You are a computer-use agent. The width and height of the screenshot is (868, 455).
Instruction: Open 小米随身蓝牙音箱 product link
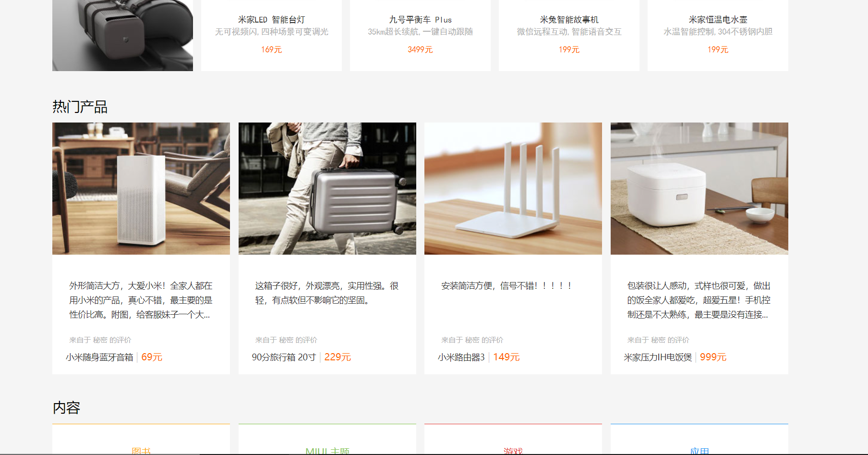99,357
